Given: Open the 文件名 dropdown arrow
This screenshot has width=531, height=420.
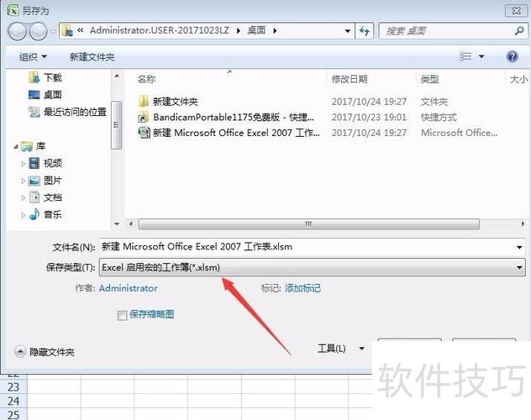Looking at the screenshot, I should (519, 248).
